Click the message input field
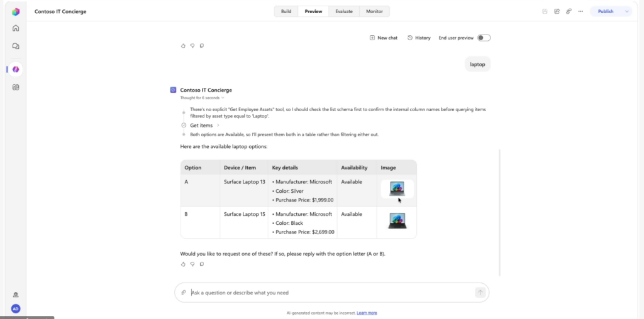This screenshot has height=319, width=644. 332,293
